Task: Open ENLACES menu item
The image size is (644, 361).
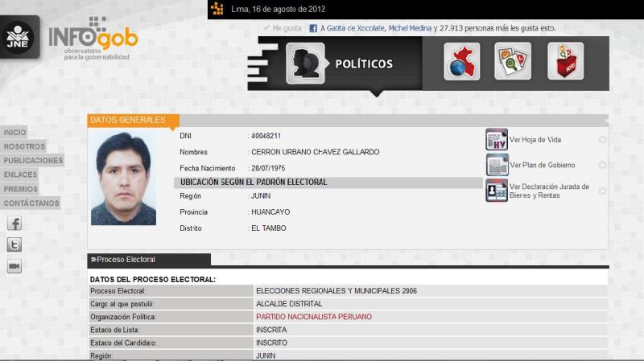Action: click(20, 174)
